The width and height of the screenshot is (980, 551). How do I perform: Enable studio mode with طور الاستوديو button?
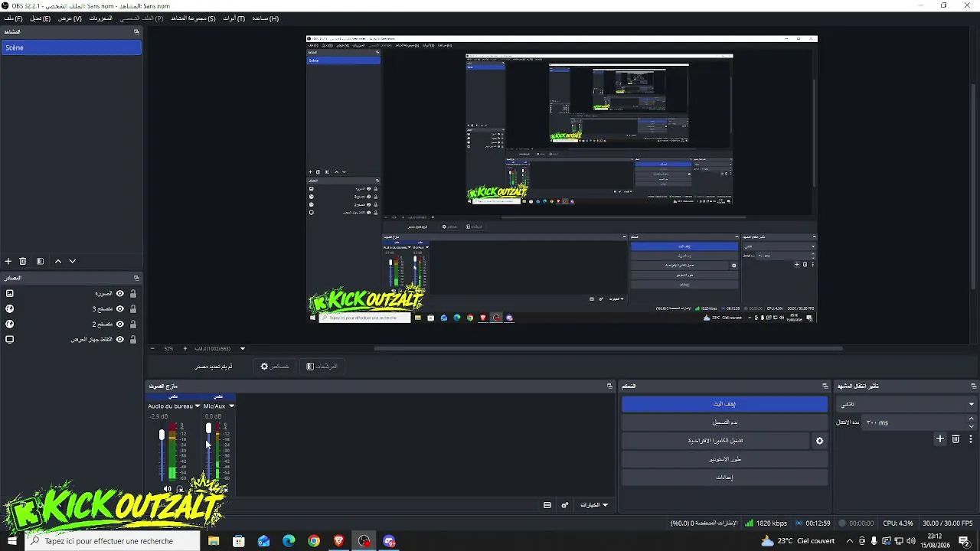[x=724, y=459]
